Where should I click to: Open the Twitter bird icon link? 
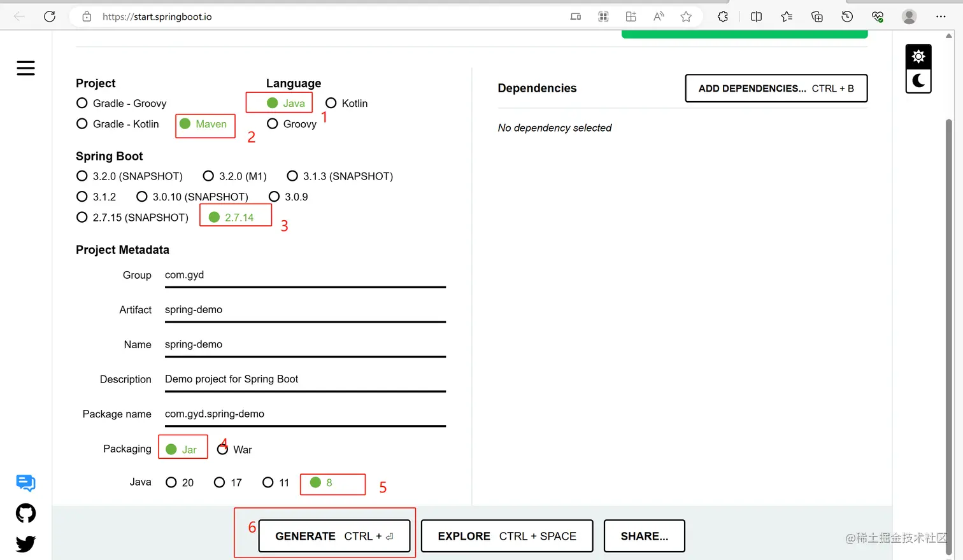click(25, 543)
